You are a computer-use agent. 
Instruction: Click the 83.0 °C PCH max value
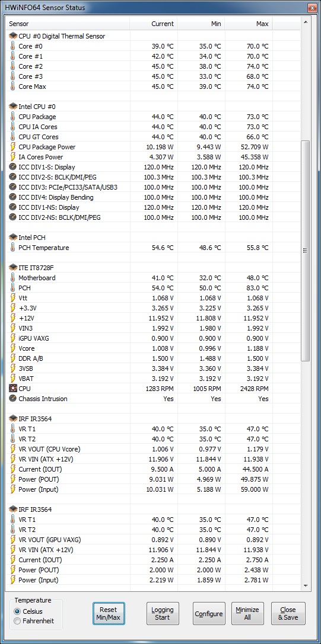pyautogui.click(x=258, y=288)
